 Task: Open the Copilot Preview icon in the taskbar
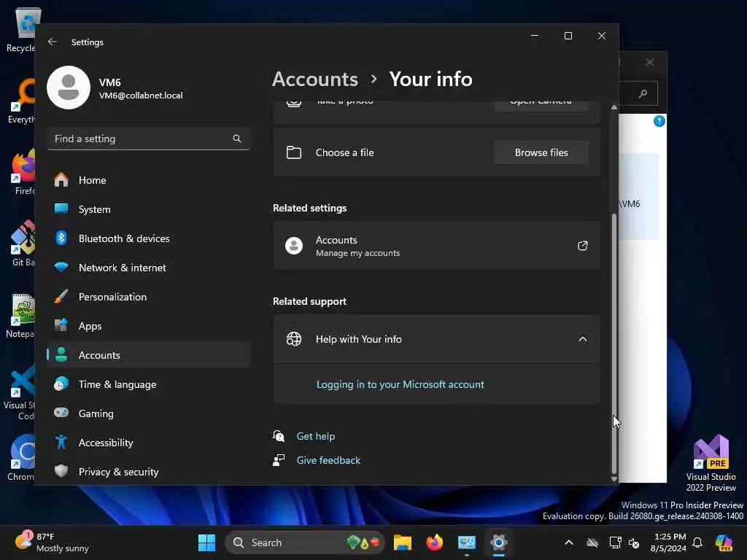coord(724,542)
